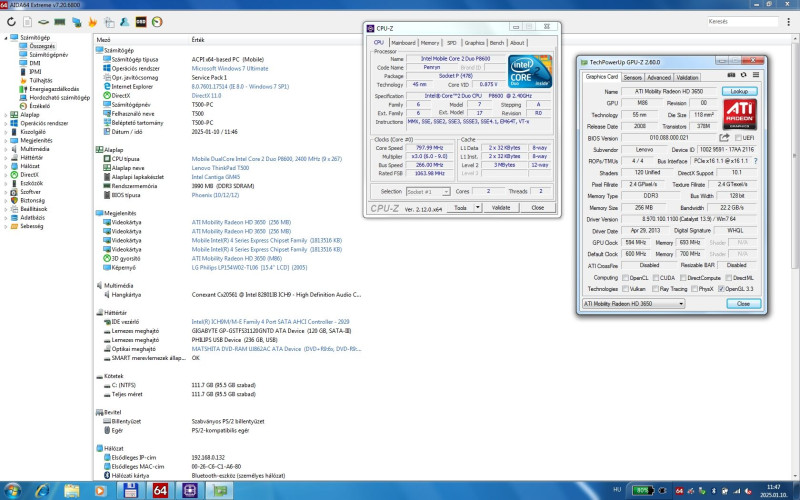Viewport: 800px width, 500px height.
Task: Toggle the PhysX checkbox
Action: [x=694, y=289]
